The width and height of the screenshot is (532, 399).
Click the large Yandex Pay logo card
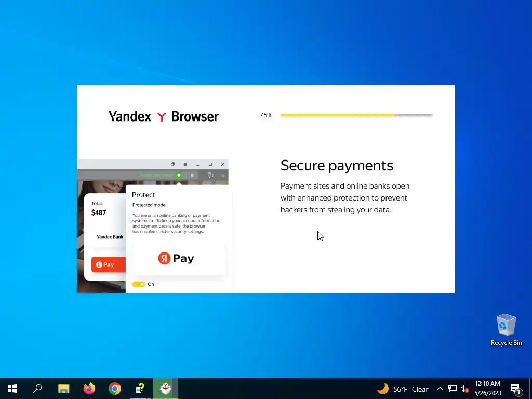tap(179, 259)
